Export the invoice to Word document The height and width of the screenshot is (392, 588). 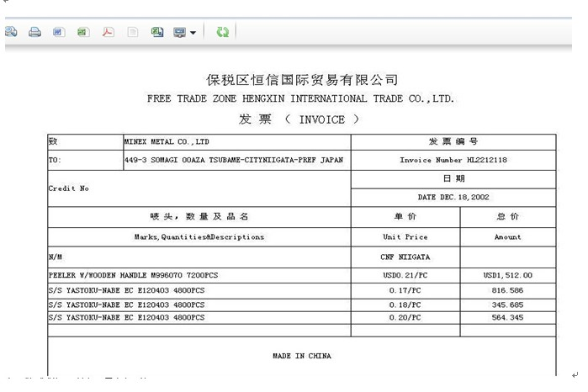click(58, 32)
